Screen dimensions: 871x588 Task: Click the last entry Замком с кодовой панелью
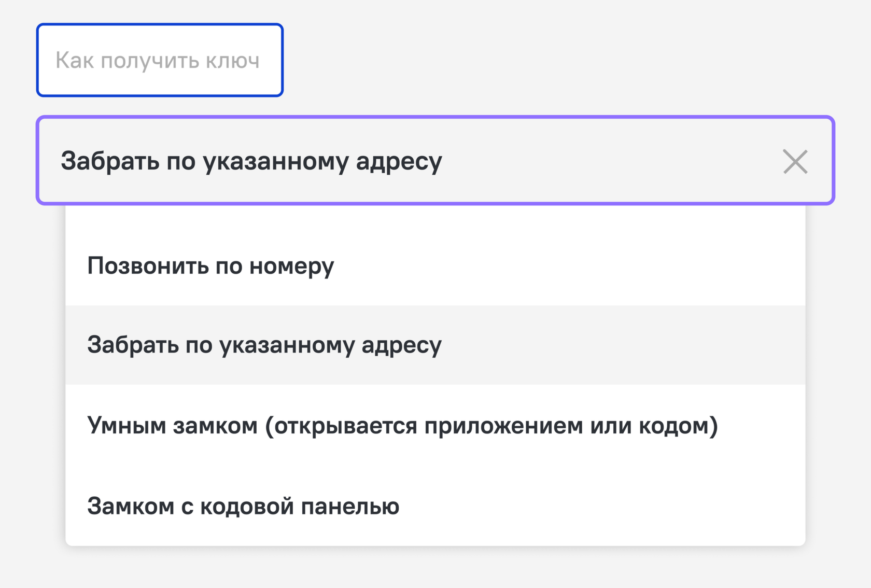coord(436,506)
